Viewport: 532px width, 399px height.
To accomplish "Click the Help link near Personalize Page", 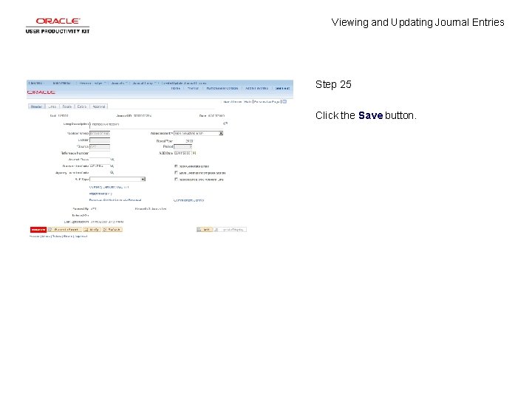I will (x=248, y=102).
